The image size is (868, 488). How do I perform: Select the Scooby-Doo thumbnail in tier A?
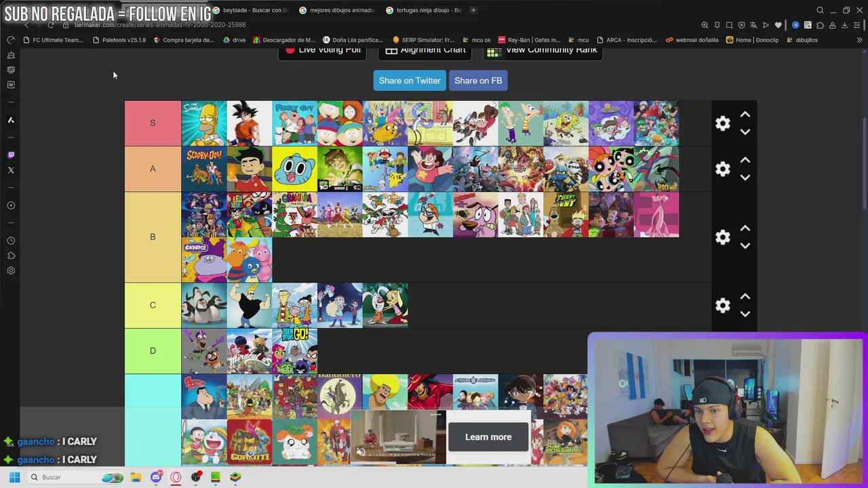(204, 169)
